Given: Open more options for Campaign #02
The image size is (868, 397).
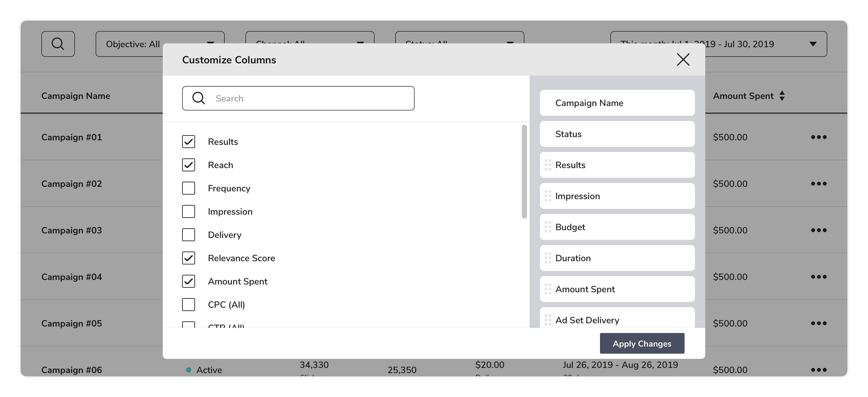Looking at the screenshot, I should (x=819, y=184).
